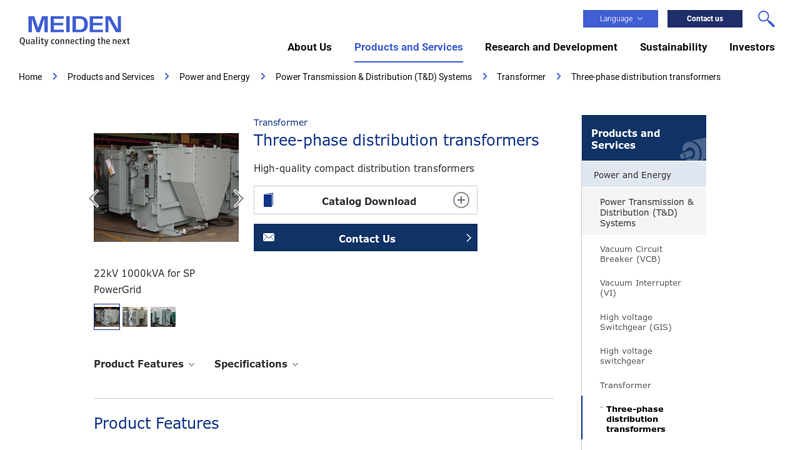The width and height of the screenshot is (800, 450).
Task: Click the catalog book icon
Action: point(269,200)
